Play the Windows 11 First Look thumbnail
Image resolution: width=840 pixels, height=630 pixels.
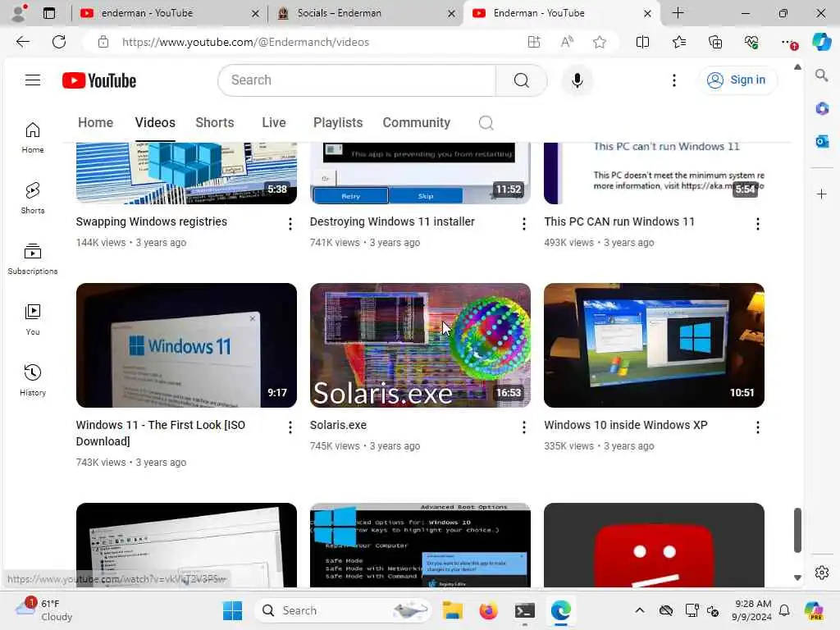point(186,345)
